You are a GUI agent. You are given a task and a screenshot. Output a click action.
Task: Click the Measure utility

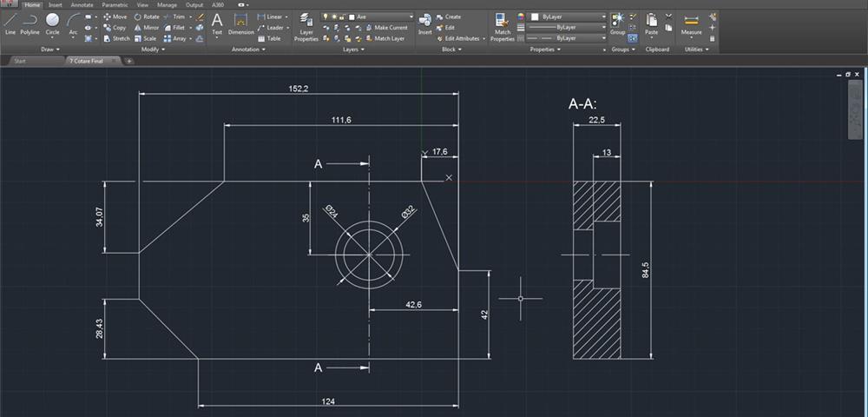tap(692, 24)
